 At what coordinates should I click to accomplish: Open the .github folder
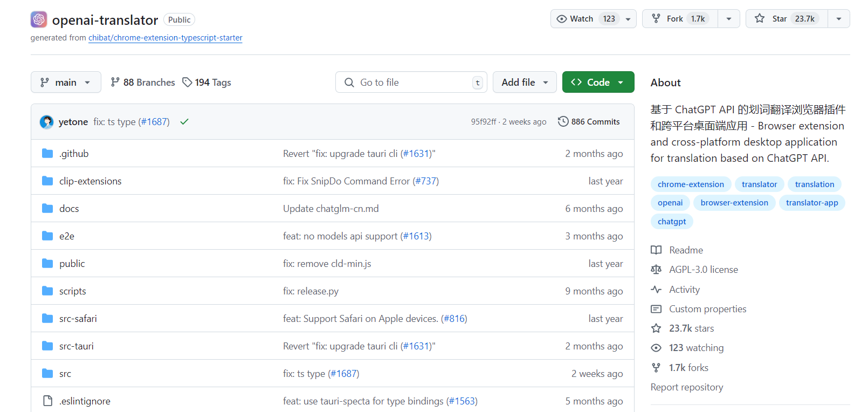pos(74,154)
